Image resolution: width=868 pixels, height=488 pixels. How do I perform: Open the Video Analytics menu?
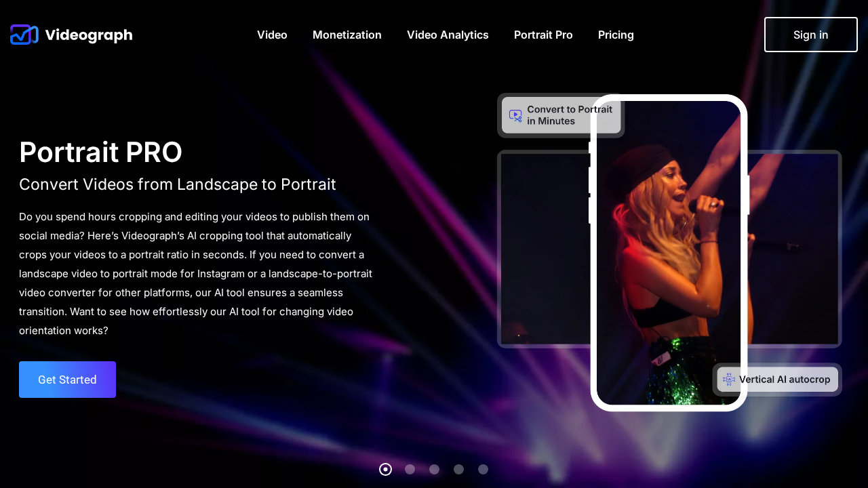[448, 35]
